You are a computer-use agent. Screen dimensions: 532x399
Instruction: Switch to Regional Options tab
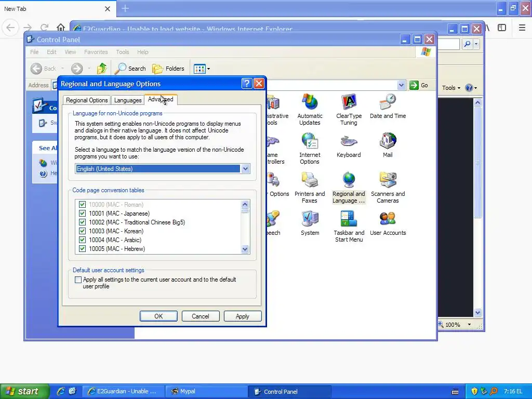87,100
